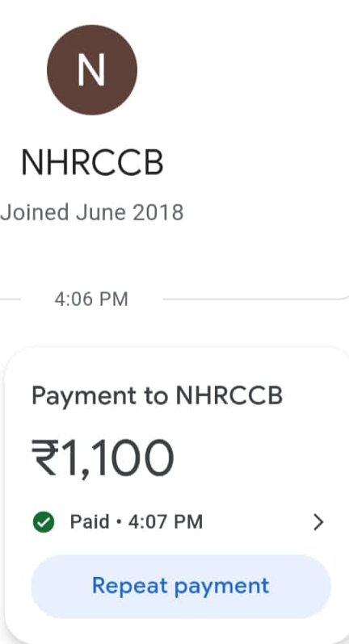Click the divider line left of 4:06 PM
This screenshot has height=644, width=349.
pyautogui.click(x=11, y=299)
